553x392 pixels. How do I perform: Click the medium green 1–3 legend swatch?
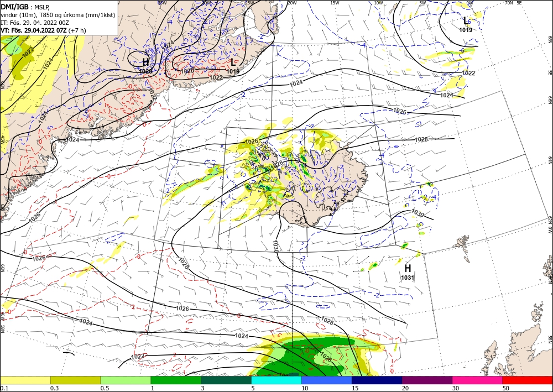(176, 380)
